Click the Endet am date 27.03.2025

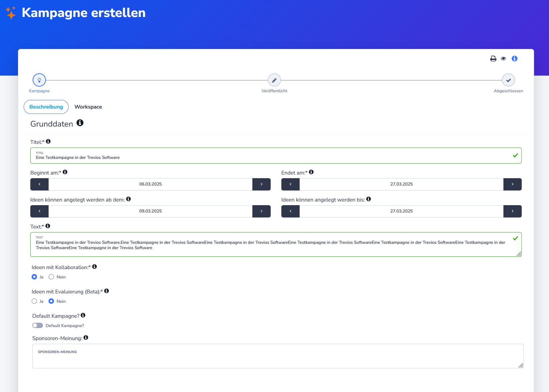(401, 184)
